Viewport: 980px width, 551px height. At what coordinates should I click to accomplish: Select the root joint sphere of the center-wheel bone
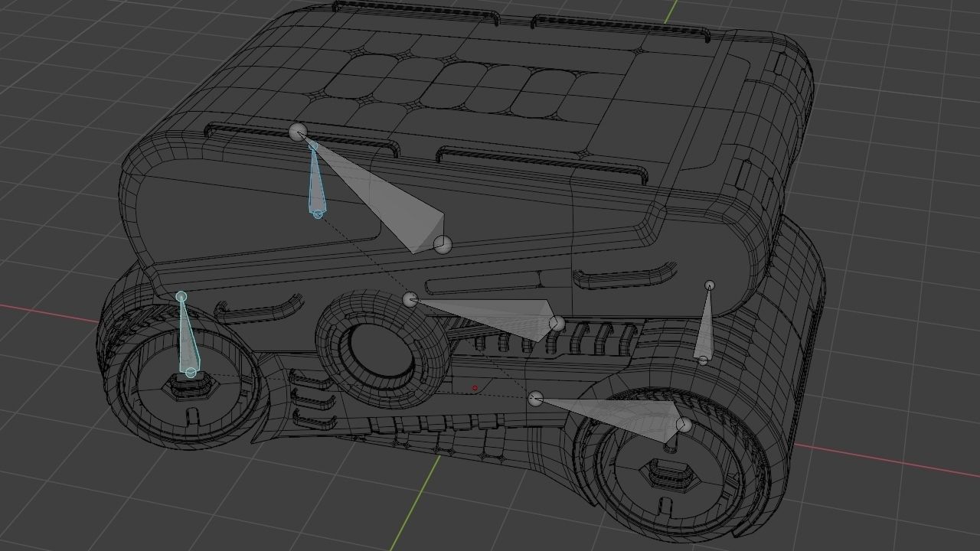pyautogui.click(x=410, y=299)
